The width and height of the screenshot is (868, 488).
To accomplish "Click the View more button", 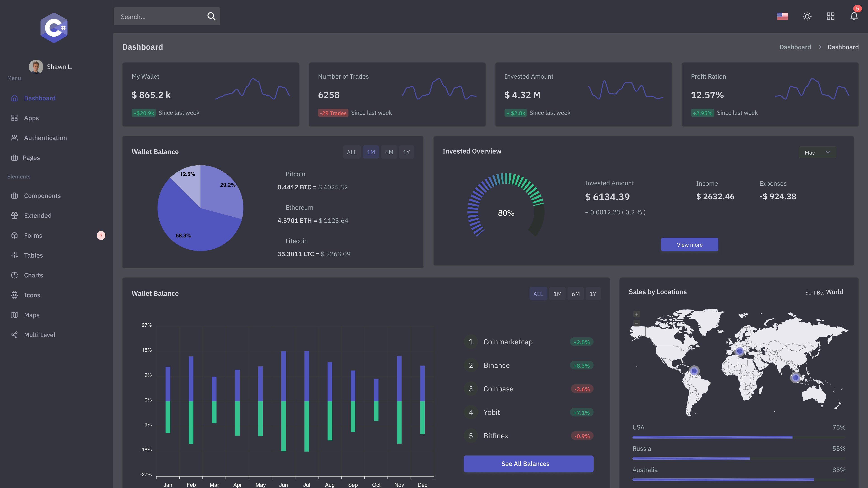I will [x=689, y=244].
